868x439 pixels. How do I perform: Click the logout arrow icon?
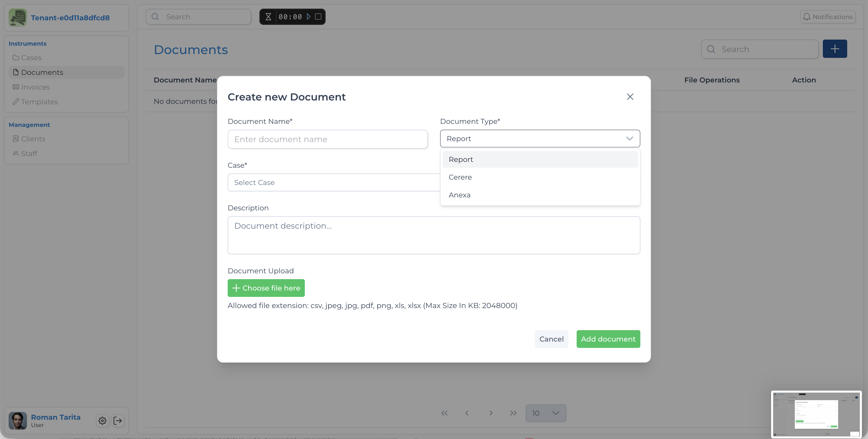coord(118,420)
